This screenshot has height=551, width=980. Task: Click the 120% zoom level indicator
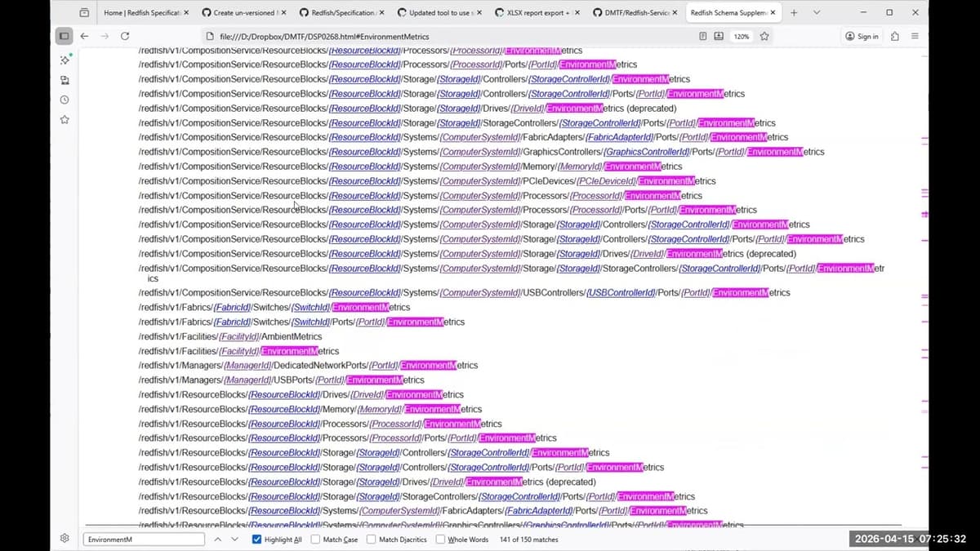tap(741, 36)
